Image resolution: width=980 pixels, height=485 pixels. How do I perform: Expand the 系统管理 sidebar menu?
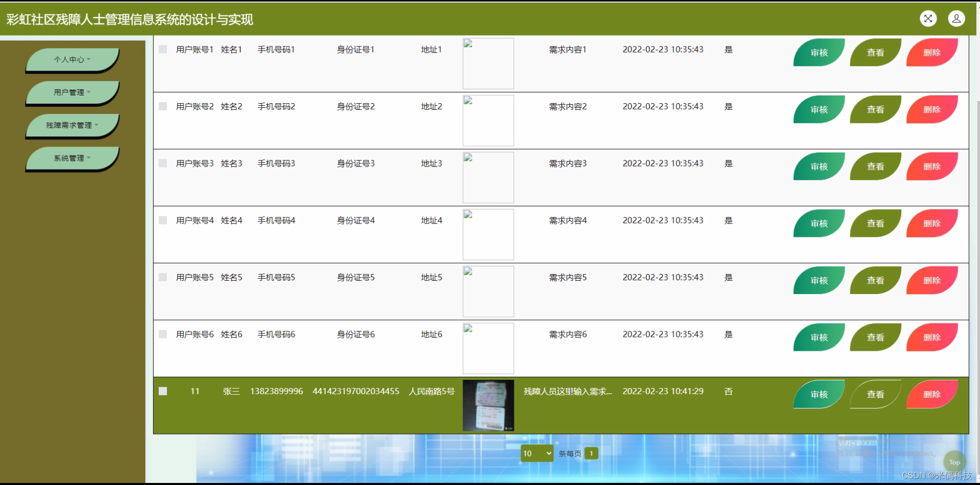(72, 159)
